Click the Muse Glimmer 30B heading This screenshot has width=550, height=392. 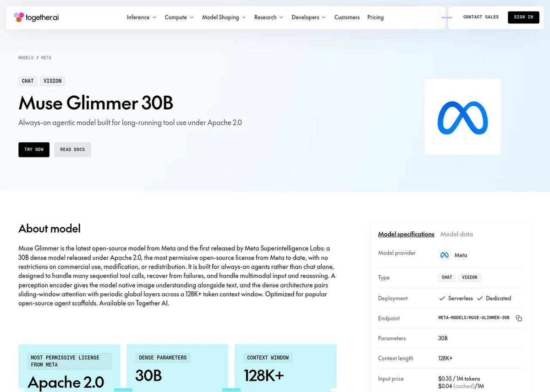pyautogui.click(x=96, y=103)
